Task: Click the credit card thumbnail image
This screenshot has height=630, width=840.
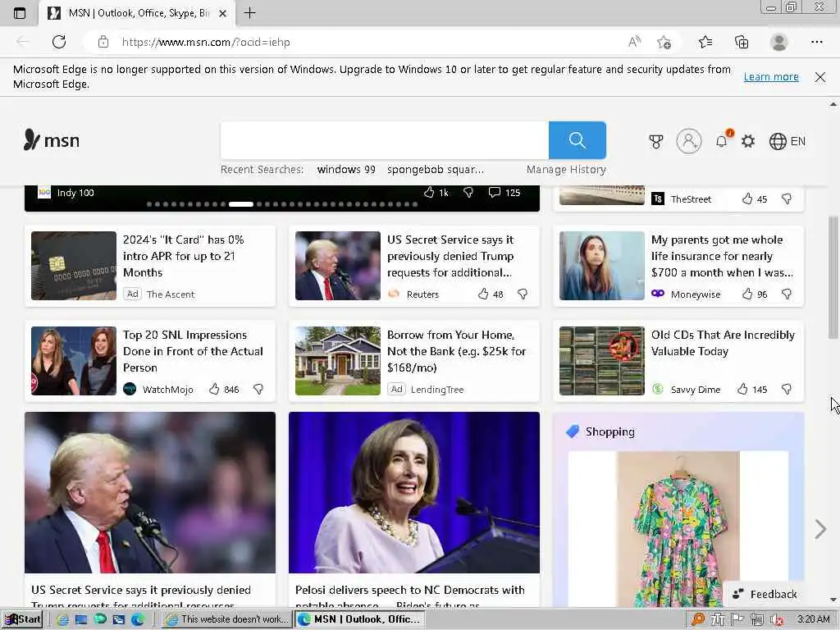Action: (73, 265)
